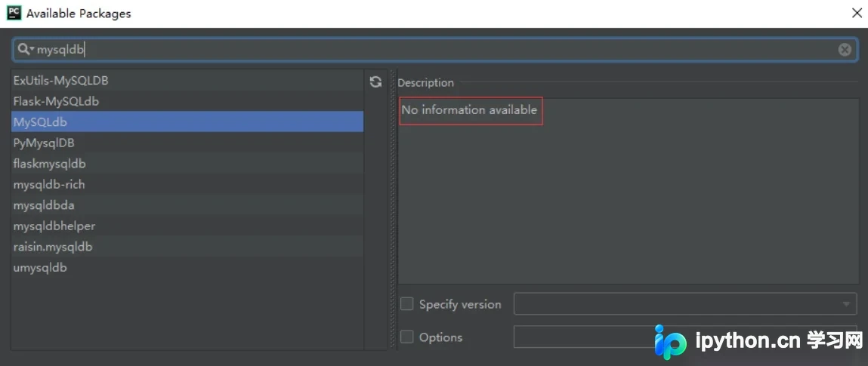Select mysqldbda package
868x366 pixels.
[x=187, y=205]
